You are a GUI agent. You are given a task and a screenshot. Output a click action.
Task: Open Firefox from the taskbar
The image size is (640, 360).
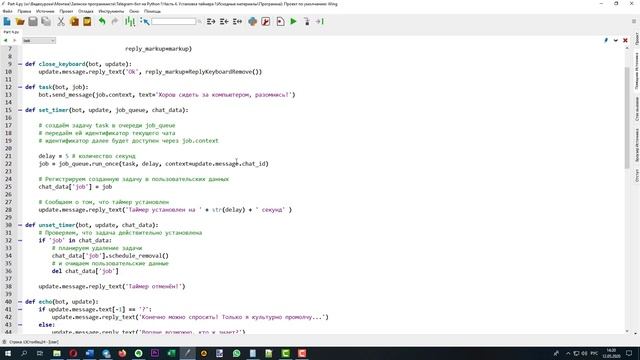122,353
